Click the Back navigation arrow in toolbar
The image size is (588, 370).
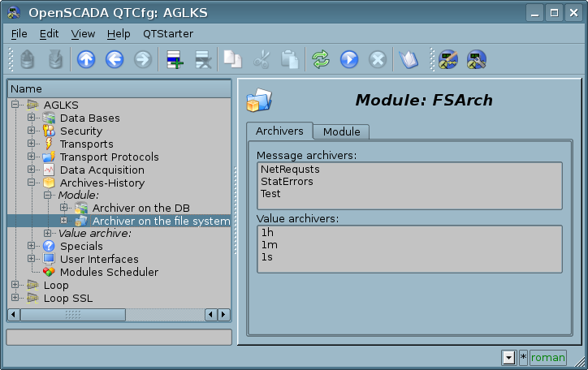(x=115, y=59)
